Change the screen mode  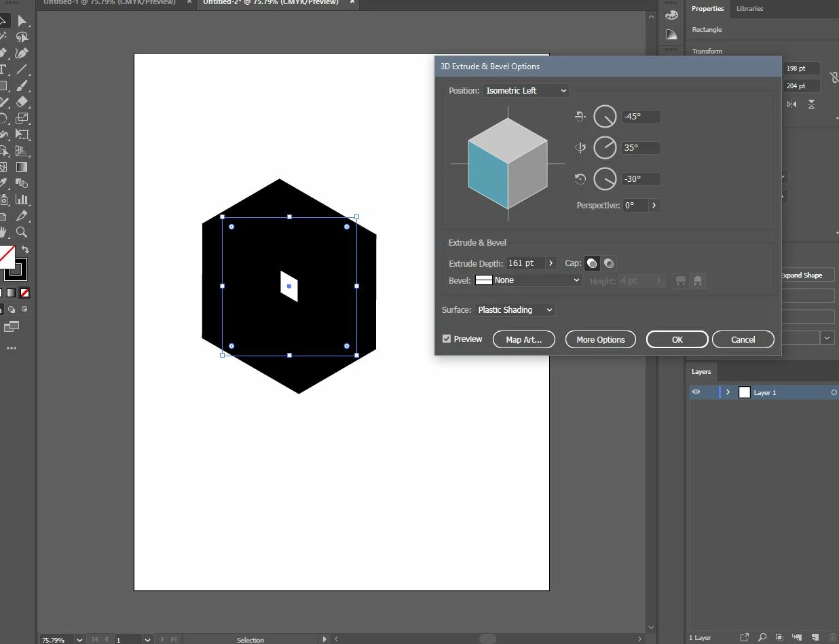(x=12, y=327)
